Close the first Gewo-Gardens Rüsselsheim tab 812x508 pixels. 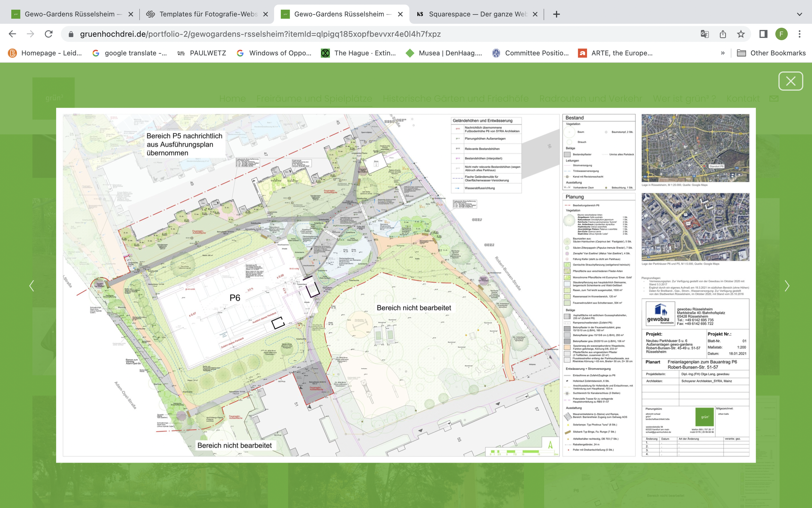point(131,14)
